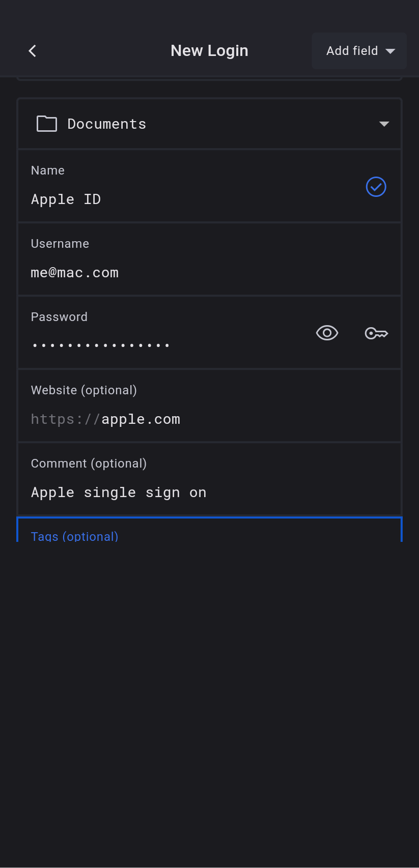Expand the Documents folder selector arrow

pos(384,124)
